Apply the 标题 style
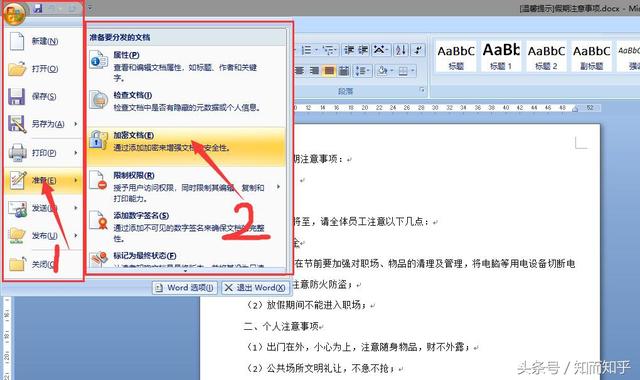Image resolution: width=640 pixels, height=380 pixels. (456, 56)
